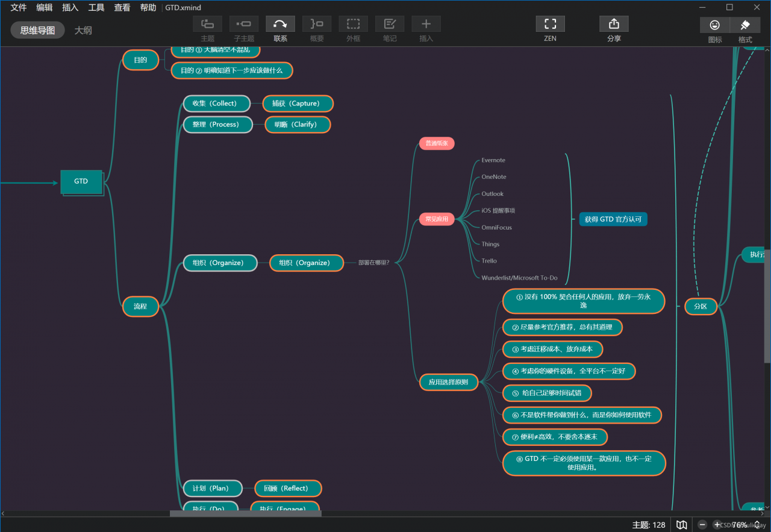Open the 笔记 notes tool
Viewport: 771px width, 532px height.
pyautogui.click(x=390, y=24)
